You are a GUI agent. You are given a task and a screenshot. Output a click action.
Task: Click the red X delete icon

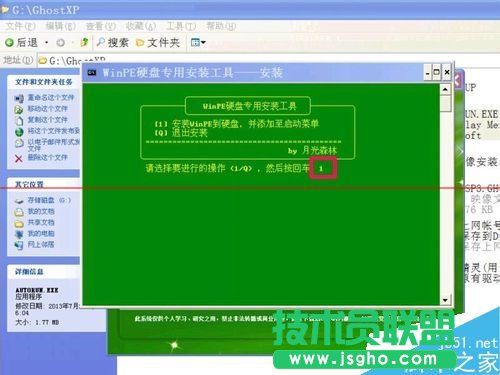19,158
